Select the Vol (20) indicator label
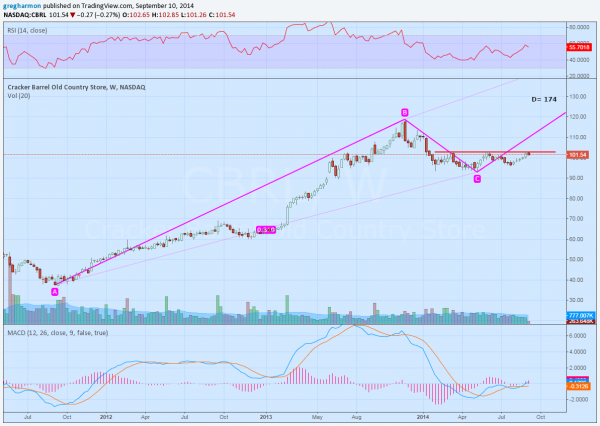The image size is (600, 426). pyautogui.click(x=19, y=96)
